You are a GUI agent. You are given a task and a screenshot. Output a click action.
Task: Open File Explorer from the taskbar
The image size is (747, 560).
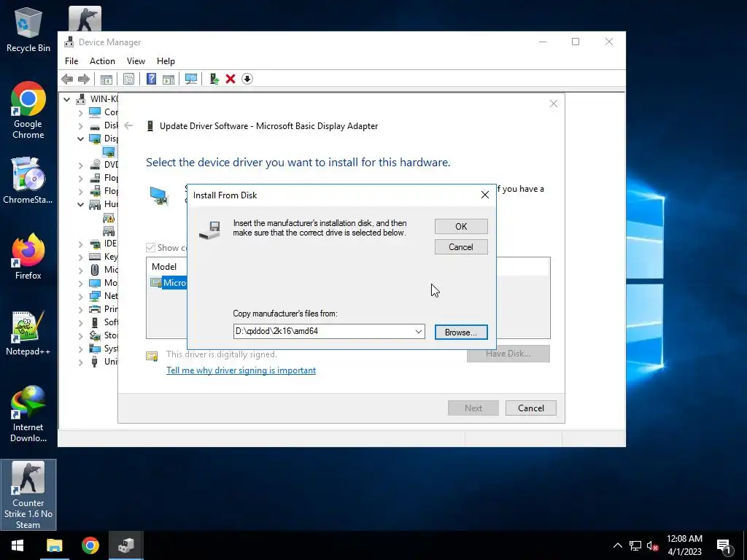(x=54, y=545)
